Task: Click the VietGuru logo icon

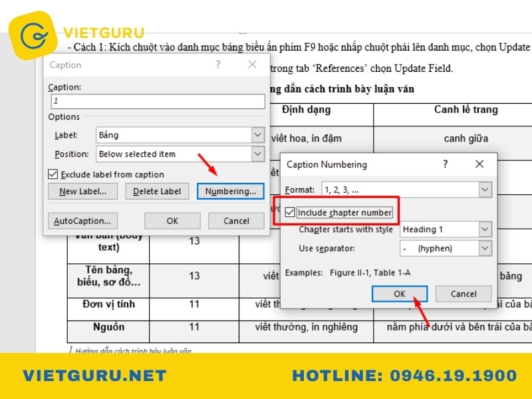Action: (x=33, y=35)
